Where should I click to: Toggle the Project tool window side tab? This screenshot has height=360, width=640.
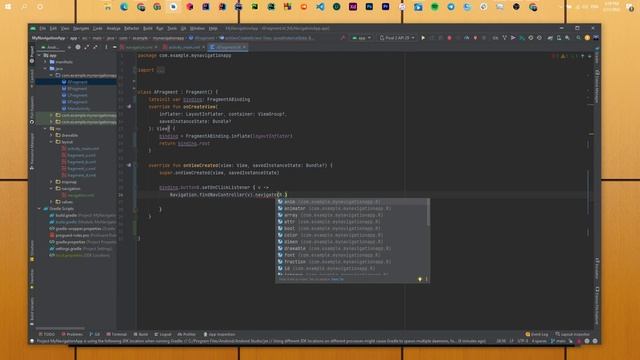coord(32,54)
